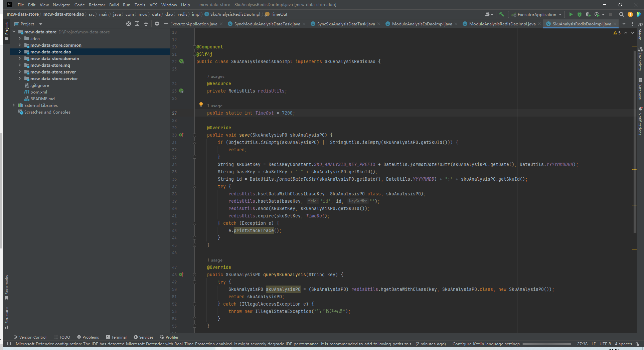
Task: Click Configure Kotlin language settings link
Action: (x=486, y=344)
